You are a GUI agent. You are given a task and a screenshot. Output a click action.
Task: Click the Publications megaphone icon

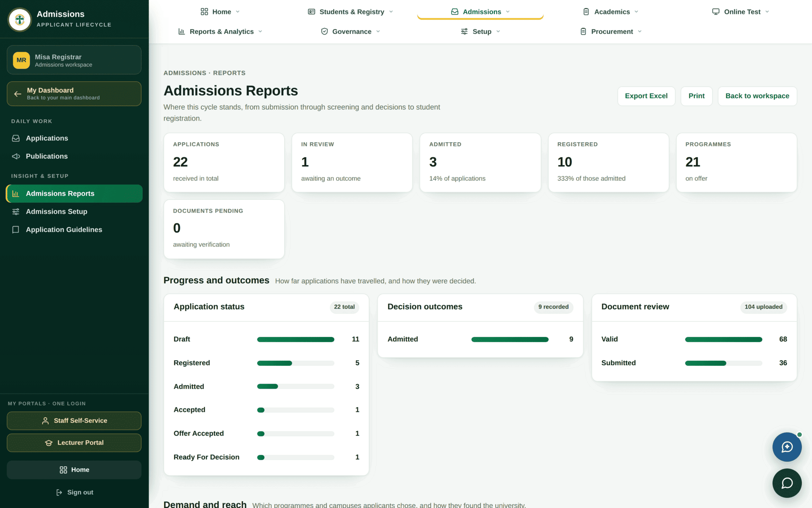[x=16, y=156]
